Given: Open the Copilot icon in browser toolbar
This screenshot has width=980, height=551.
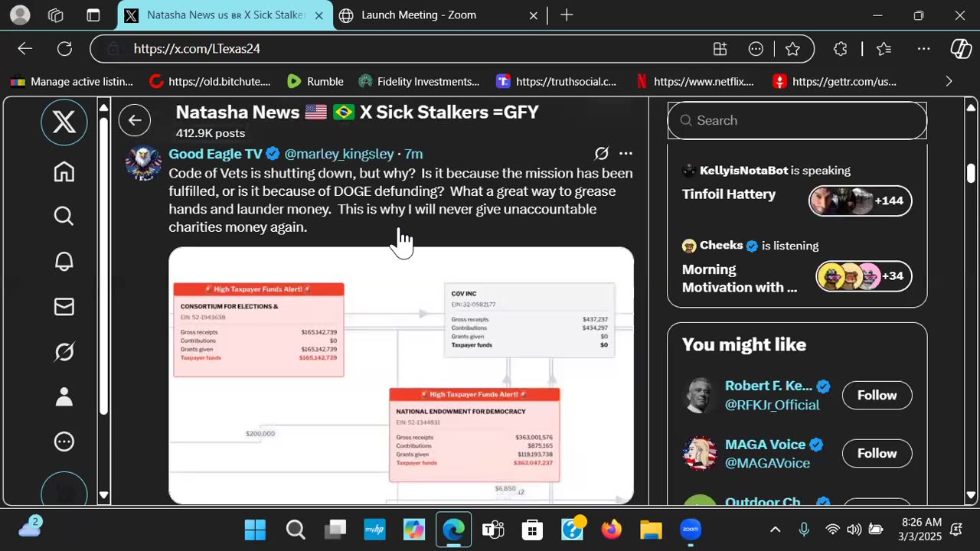Looking at the screenshot, I should 961,49.
